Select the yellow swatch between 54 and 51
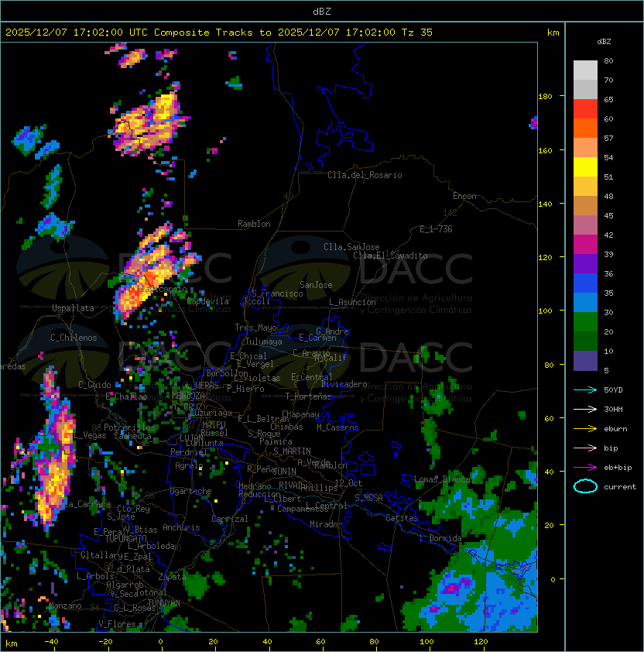 pyautogui.click(x=585, y=167)
